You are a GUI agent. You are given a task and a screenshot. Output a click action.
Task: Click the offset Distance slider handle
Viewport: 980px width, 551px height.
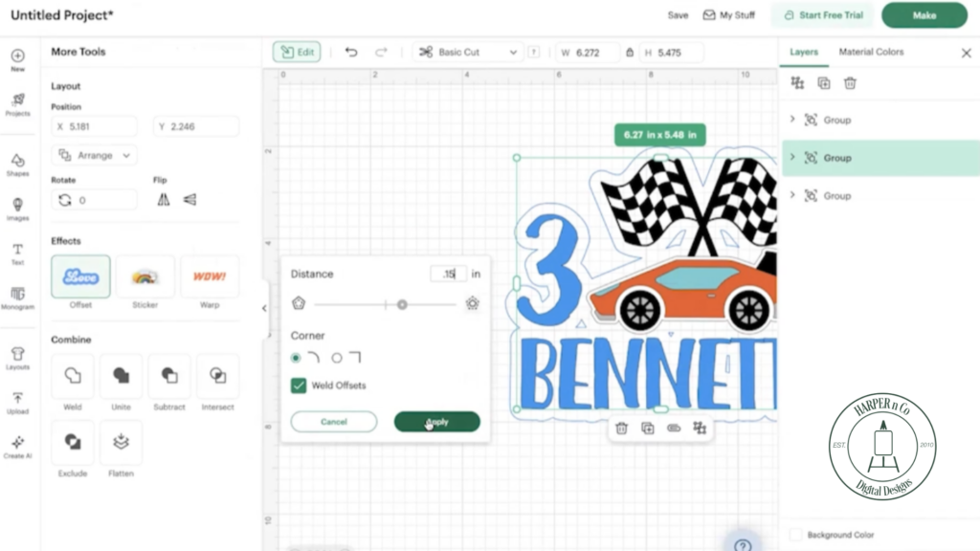402,304
